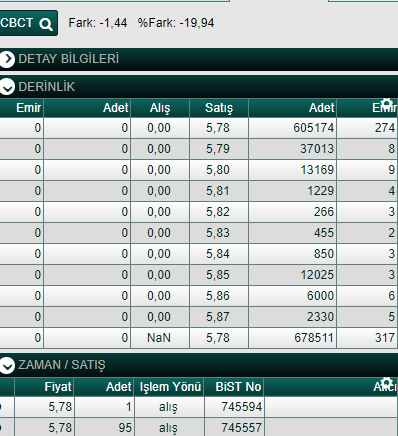Click the Fiyat column header
The image size is (398, 436).
44,387
